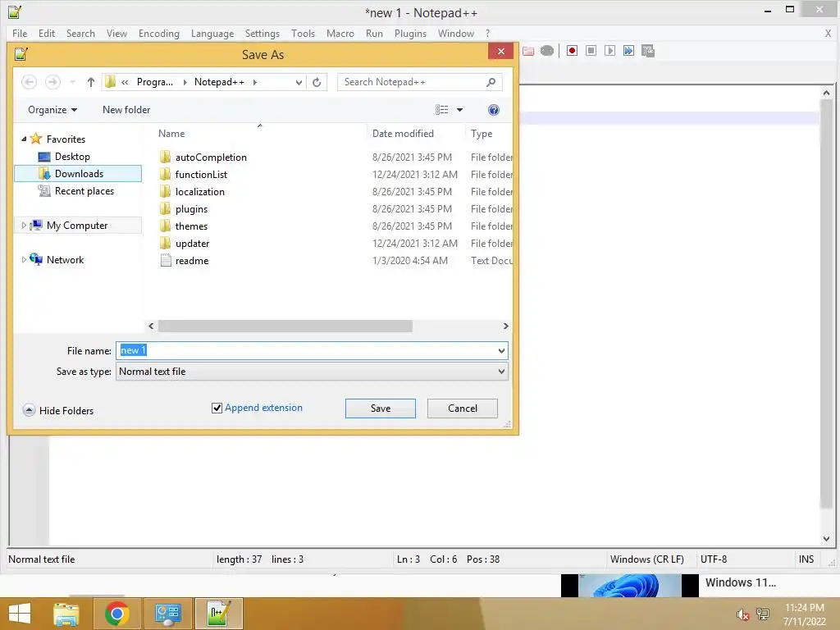Select the themes folder
Image resolution: width=840 pixels, height=630 pixels.
(191, 226)
